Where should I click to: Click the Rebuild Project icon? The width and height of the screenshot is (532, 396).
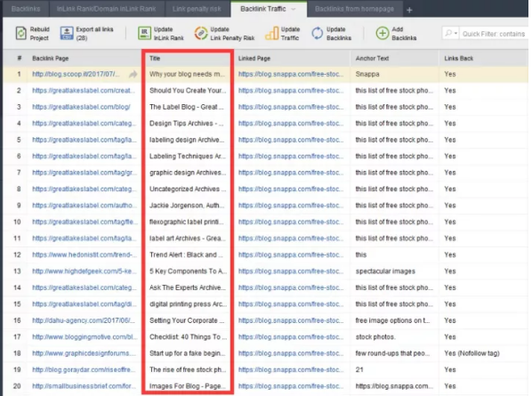tap(20, 34)
